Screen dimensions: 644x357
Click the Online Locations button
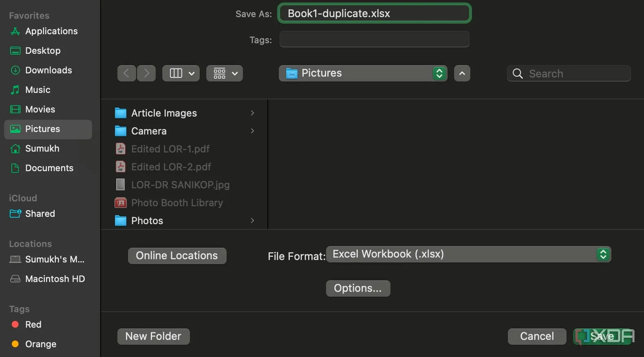coord(177,256)
